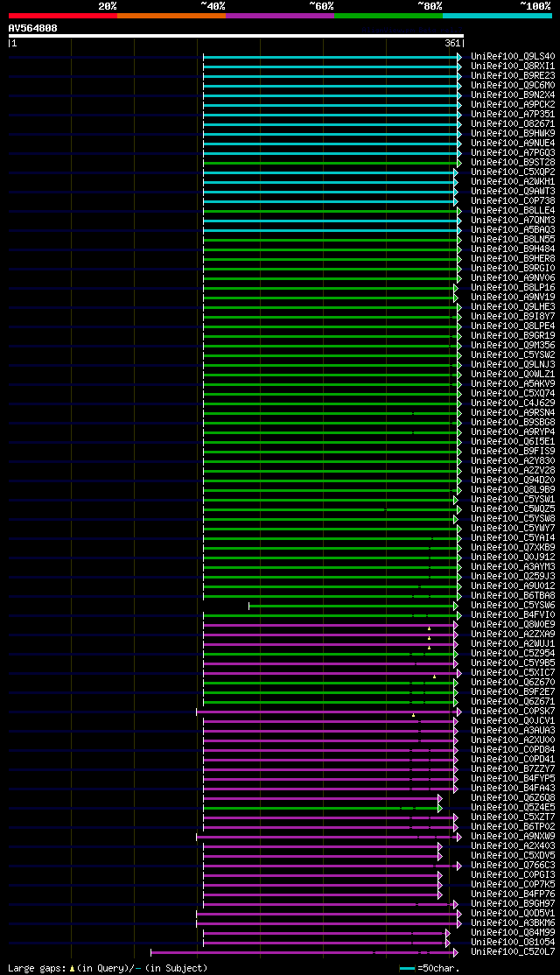Click the orange ~40% identity legend segment
The height and width of the screenshot is (975, 560).
click(171, 16)
